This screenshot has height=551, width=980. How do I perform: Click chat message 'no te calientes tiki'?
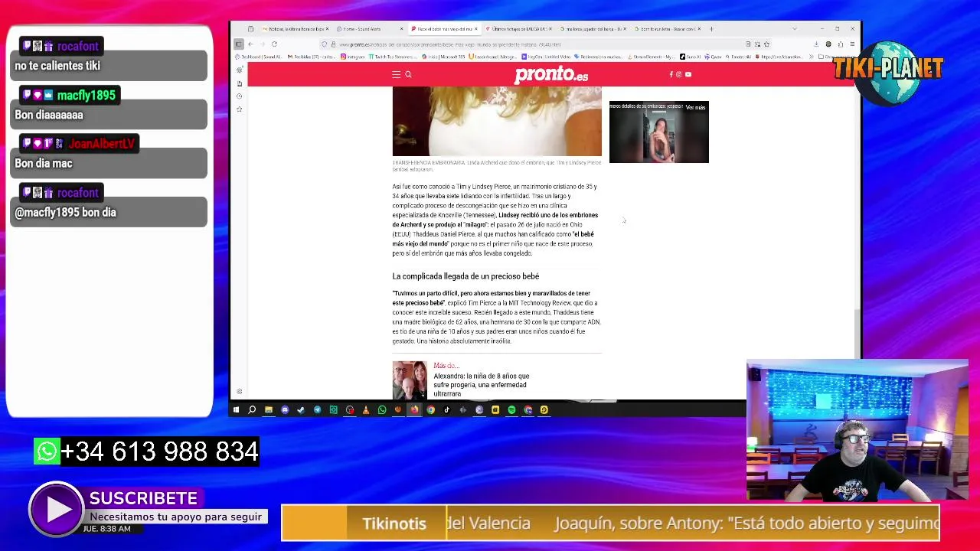(57, 66)
